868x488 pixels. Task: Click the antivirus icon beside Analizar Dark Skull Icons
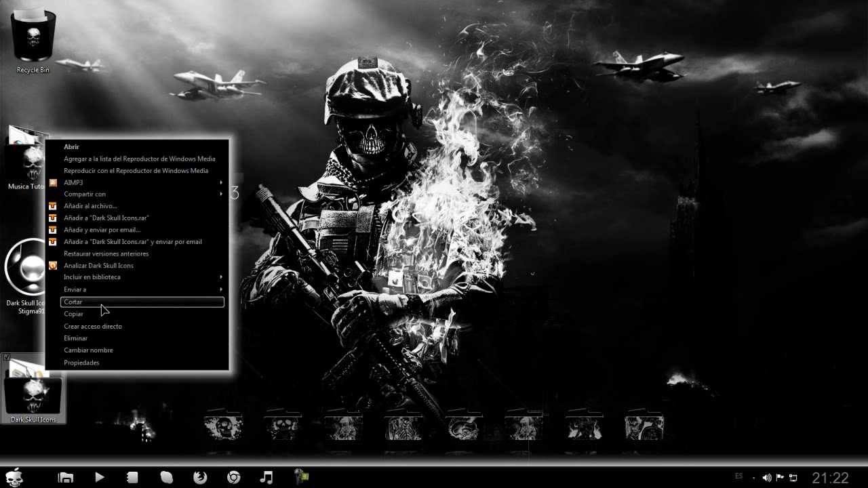coord(53,266)
